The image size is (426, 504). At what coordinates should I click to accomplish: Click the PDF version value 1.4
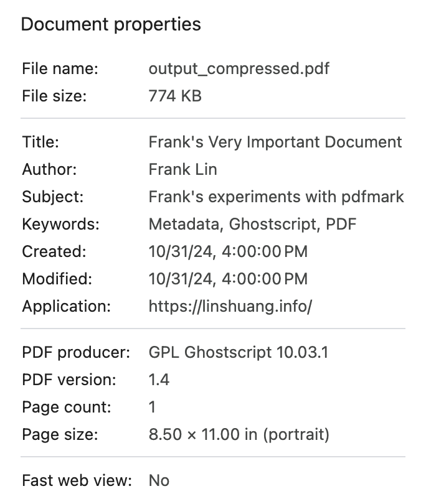point(159,380)
